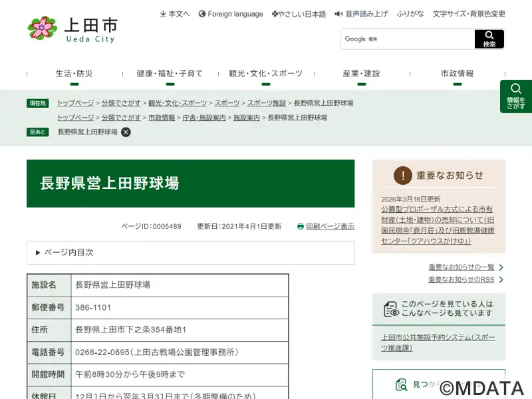This screenshot has height=399, width=532.
Task: Remove 長野県営上田野球場 from footprint history
Action: pyautogui.click(x=126, y=132)
